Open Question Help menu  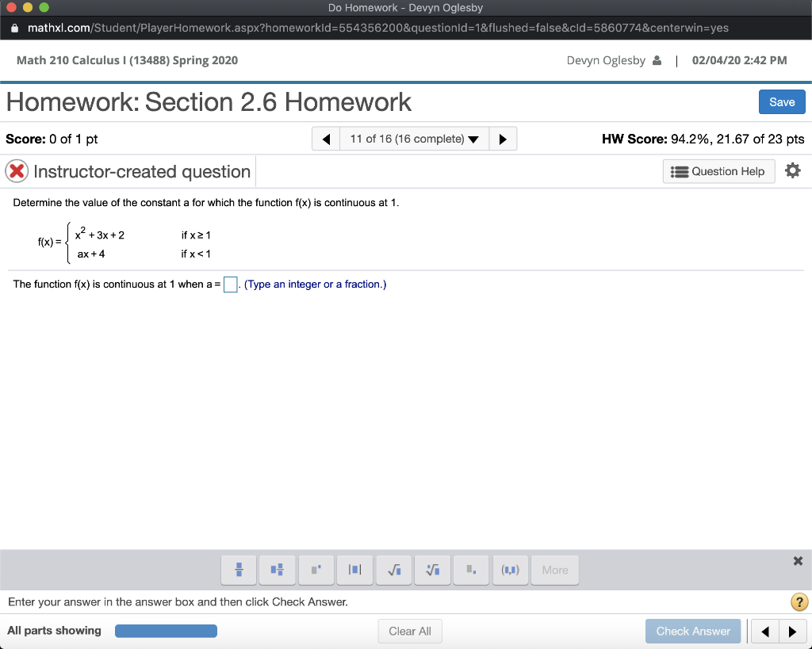point(718,171)
